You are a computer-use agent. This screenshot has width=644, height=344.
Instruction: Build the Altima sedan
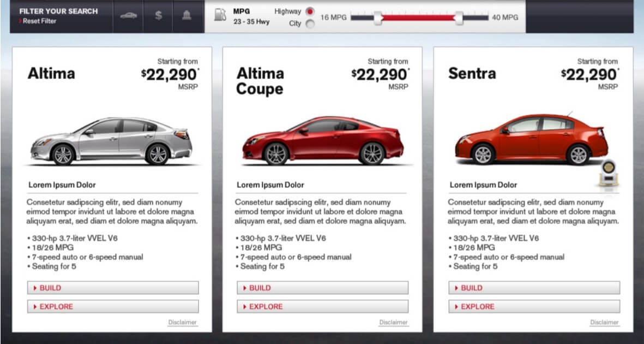[113, 288]
